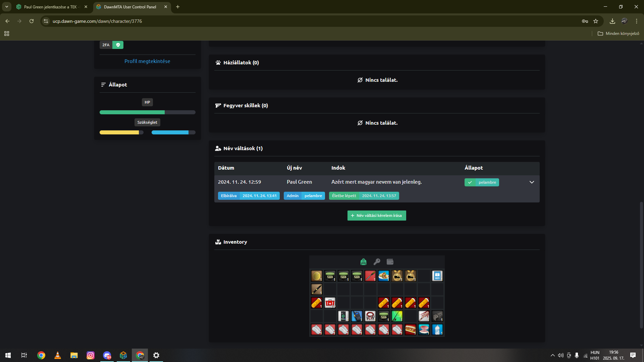
Task: Show hidden system tray icons
Action: [x=552, y=355]
